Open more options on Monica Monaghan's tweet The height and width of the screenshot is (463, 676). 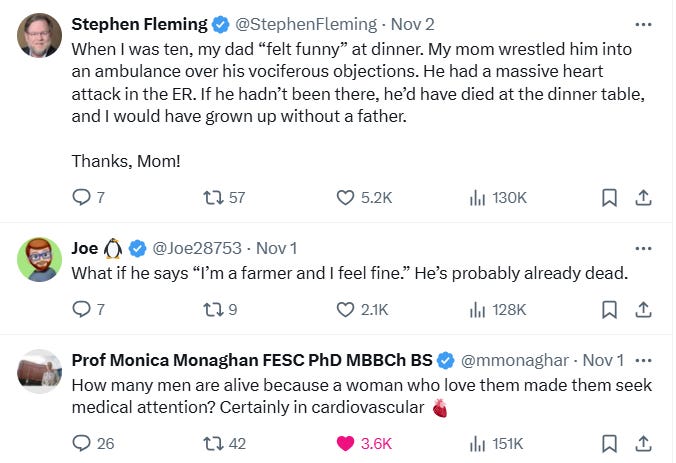(643, 360)
